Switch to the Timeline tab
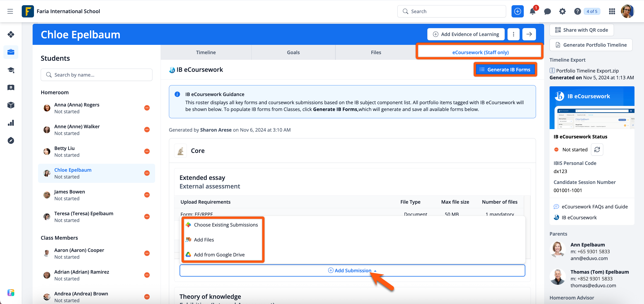 206,53
